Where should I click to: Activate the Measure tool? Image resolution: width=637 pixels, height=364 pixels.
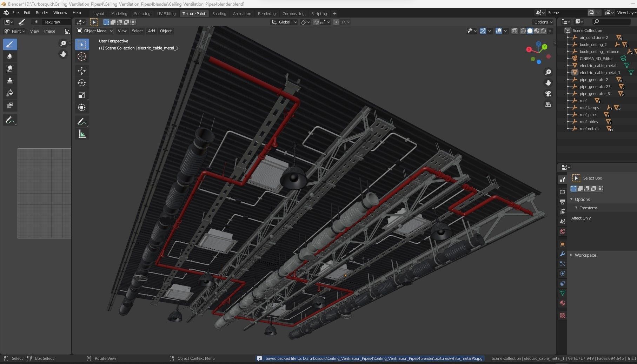82,134
